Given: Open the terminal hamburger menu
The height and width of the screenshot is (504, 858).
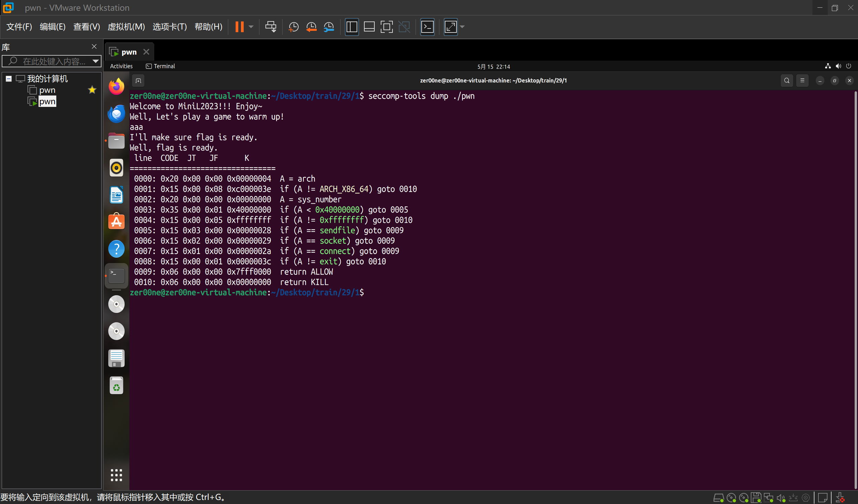Looking at the screenshot, I should tap(802, 81).
